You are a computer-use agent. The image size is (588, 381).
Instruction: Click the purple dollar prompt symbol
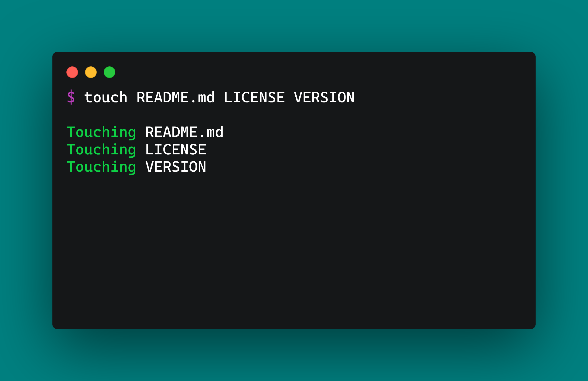(71, 97)
